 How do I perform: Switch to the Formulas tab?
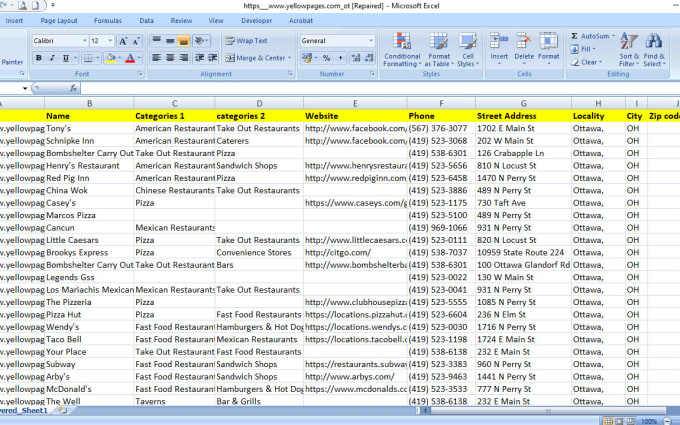click(108, 20)
